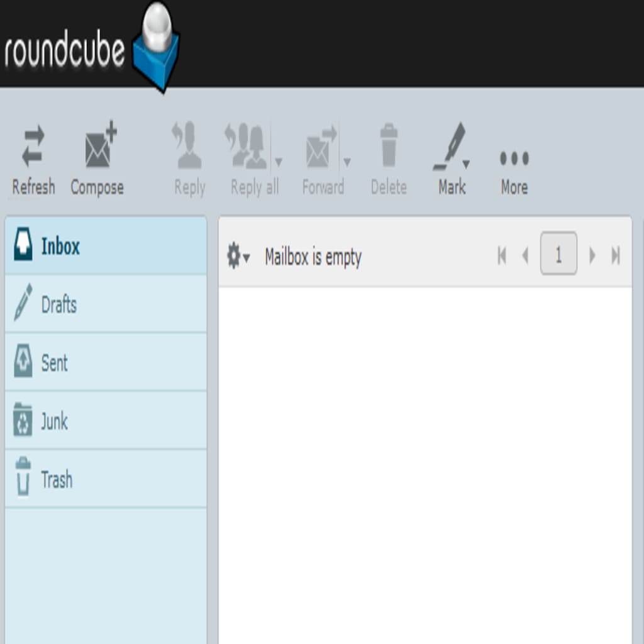The height and width of the screenshot is (644, 644).
Task: Select the Inbox folder
Action: pyautogui.click(x=106, y=246)
